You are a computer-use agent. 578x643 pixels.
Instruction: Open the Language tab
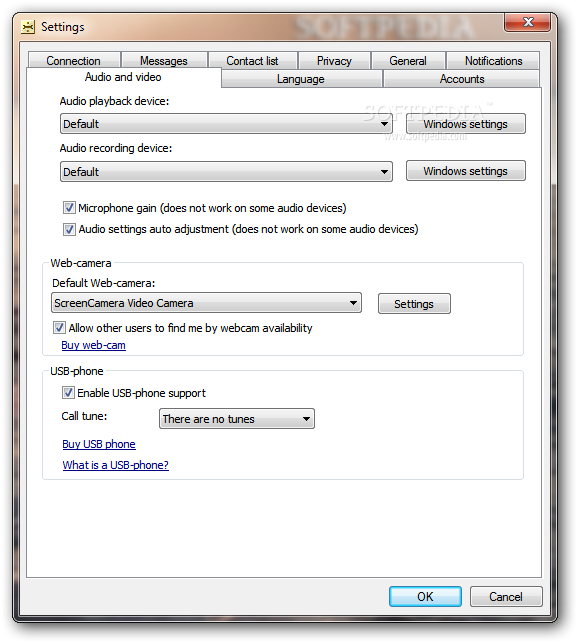(301, 79)
